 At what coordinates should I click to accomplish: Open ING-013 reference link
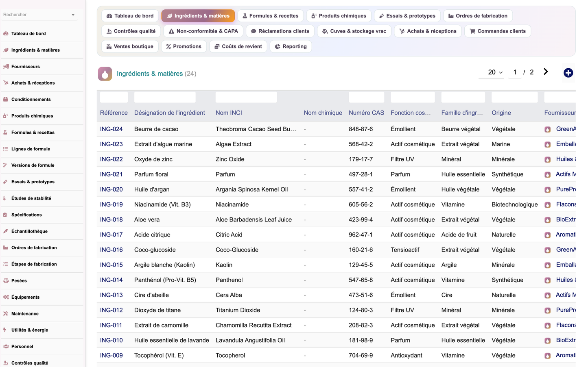(x=111, y=295)
